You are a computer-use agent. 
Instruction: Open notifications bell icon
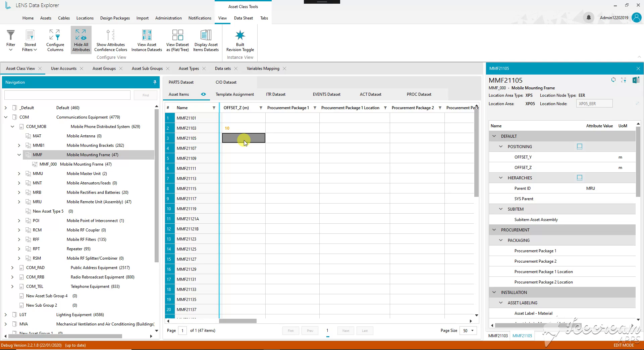tap(589, 17)
